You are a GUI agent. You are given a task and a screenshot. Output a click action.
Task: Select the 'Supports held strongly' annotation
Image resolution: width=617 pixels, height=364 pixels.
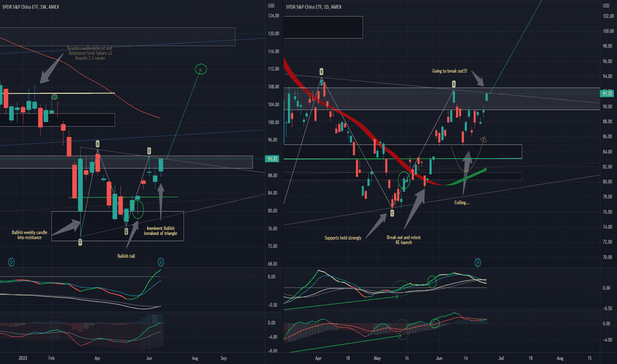pos(343,238)
